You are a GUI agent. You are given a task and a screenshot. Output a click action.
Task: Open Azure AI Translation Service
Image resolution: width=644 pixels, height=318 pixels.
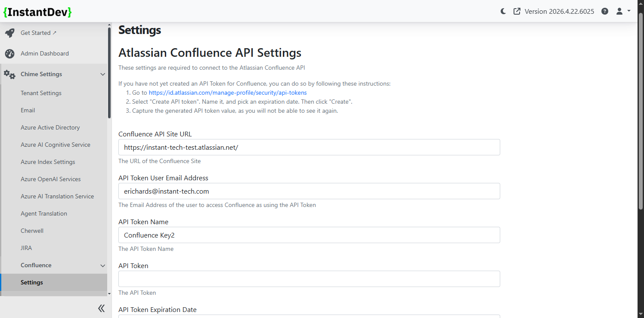pos(57,196)
